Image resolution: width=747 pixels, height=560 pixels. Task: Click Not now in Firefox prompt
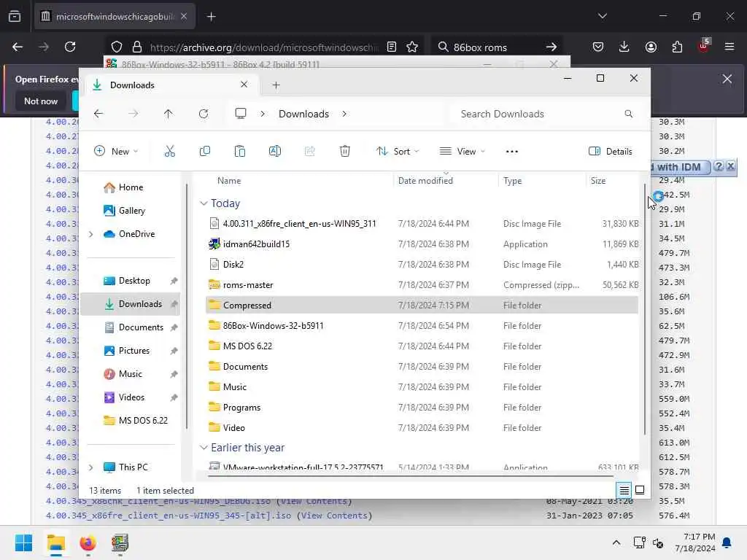(x=41, y=101)
